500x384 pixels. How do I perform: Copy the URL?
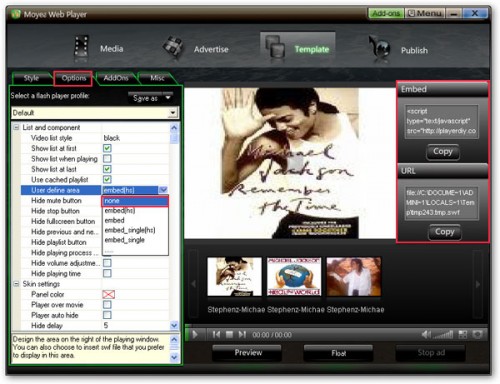pos(445,232)
